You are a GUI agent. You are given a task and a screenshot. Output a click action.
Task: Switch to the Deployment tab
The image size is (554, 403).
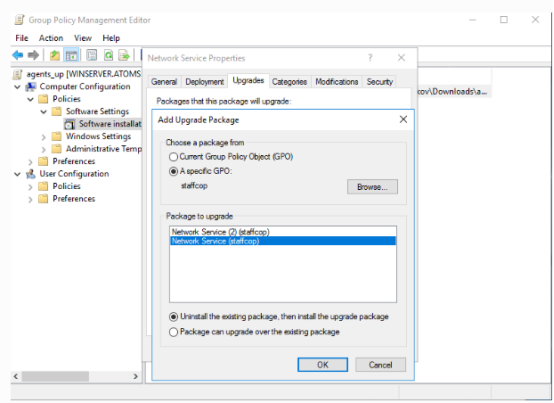[205, 82]
